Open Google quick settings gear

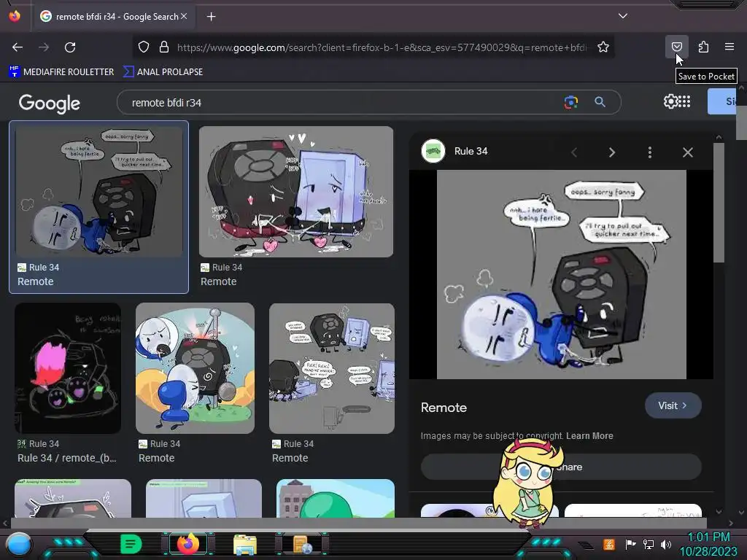[670, 101]
